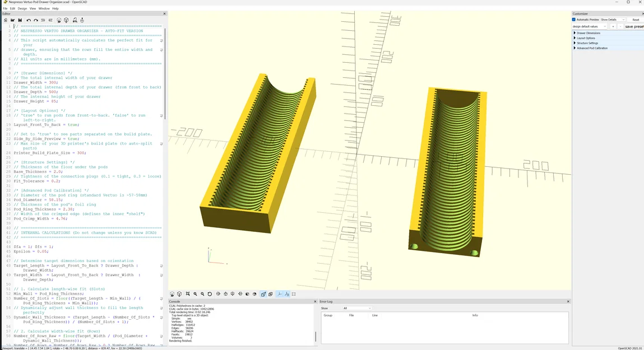The height and width of the screenshot is (350, 644).
Task: Click the save preset button
Action: click(634, 26)
